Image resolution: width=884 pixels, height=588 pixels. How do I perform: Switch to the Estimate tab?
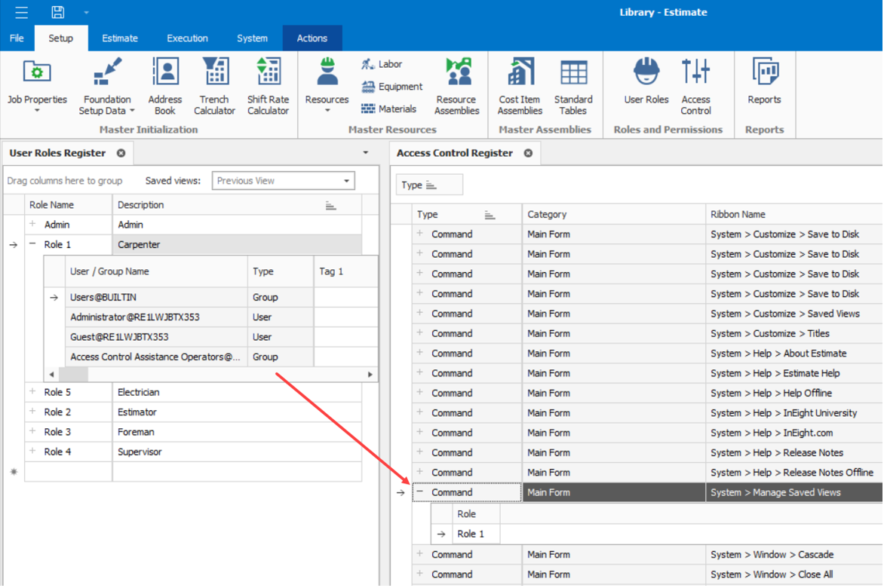(119, 38)
